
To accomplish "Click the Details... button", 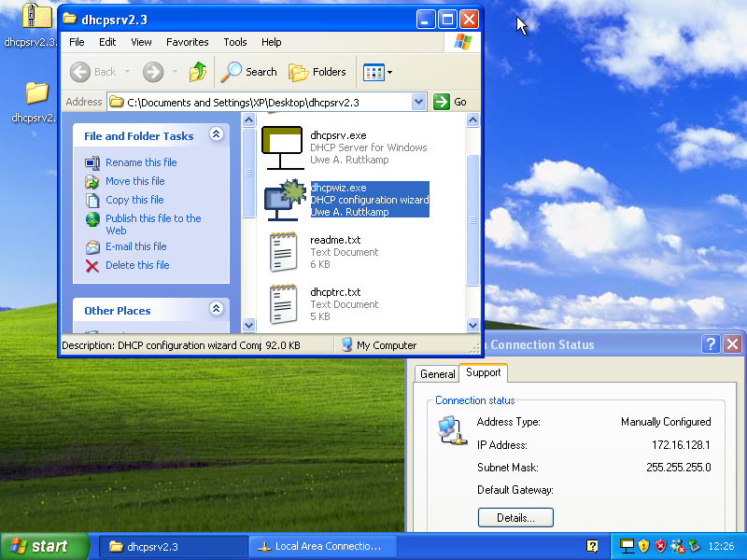I will pyautogui.click(x=515, y=517).
